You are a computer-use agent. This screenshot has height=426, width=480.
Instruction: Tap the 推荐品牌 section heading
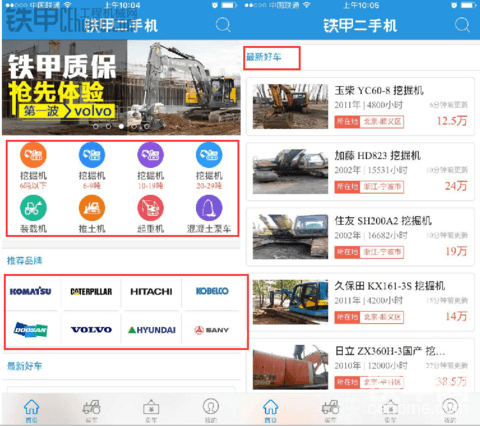tap(25, 260)
